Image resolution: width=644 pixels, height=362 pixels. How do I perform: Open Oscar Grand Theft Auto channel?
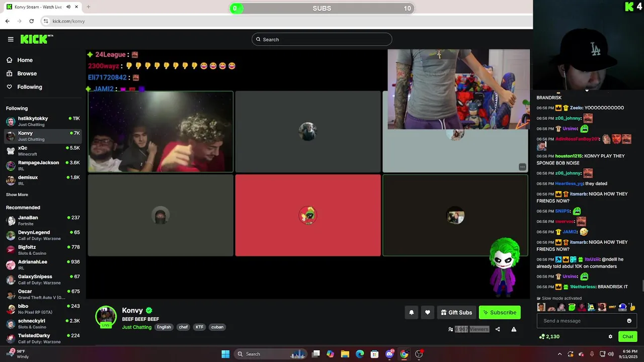coord(43,294)
